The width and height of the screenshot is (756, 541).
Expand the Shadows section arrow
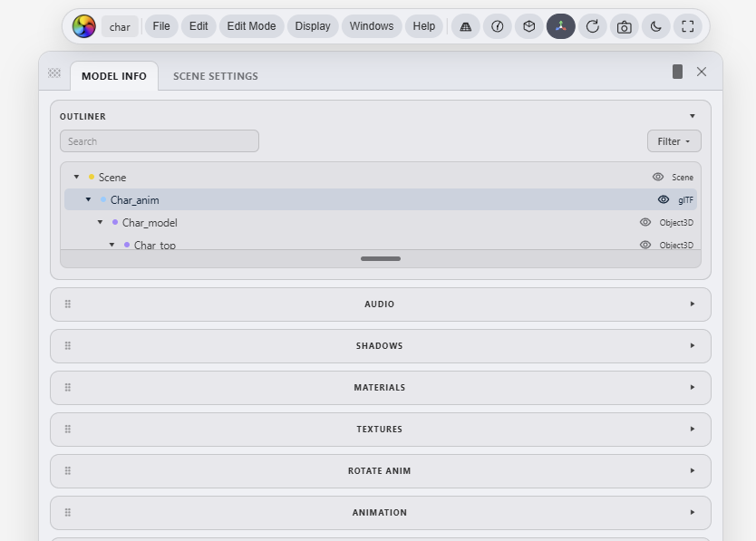[693, 346]
